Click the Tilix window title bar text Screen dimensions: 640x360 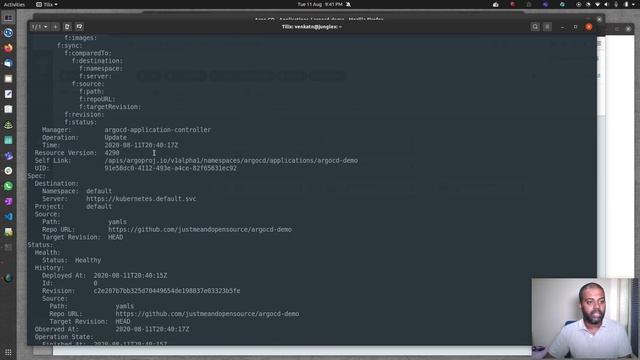312,27
